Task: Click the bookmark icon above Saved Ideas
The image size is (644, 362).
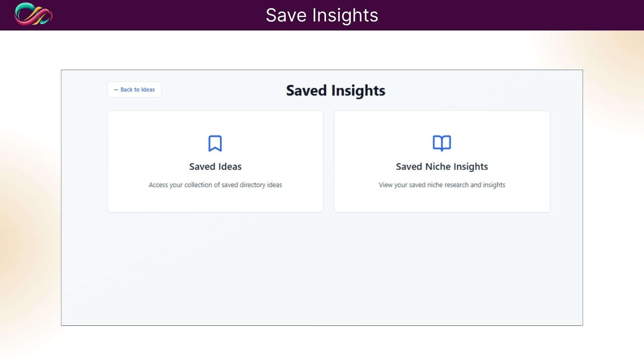Action: tap(215, 143)
